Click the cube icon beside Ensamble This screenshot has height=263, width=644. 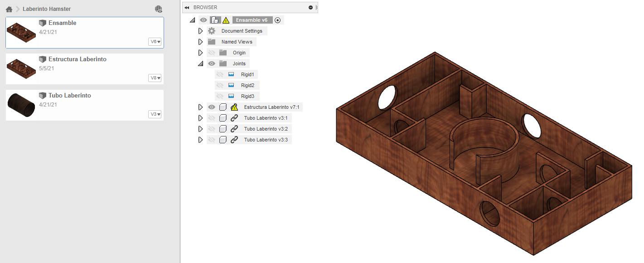click(x=43, y=23)
